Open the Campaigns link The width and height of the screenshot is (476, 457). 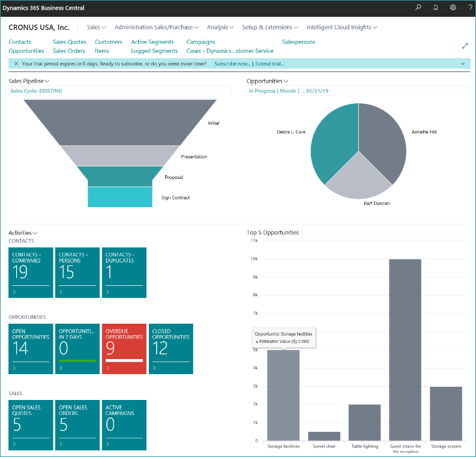click(x=200, y=42)
